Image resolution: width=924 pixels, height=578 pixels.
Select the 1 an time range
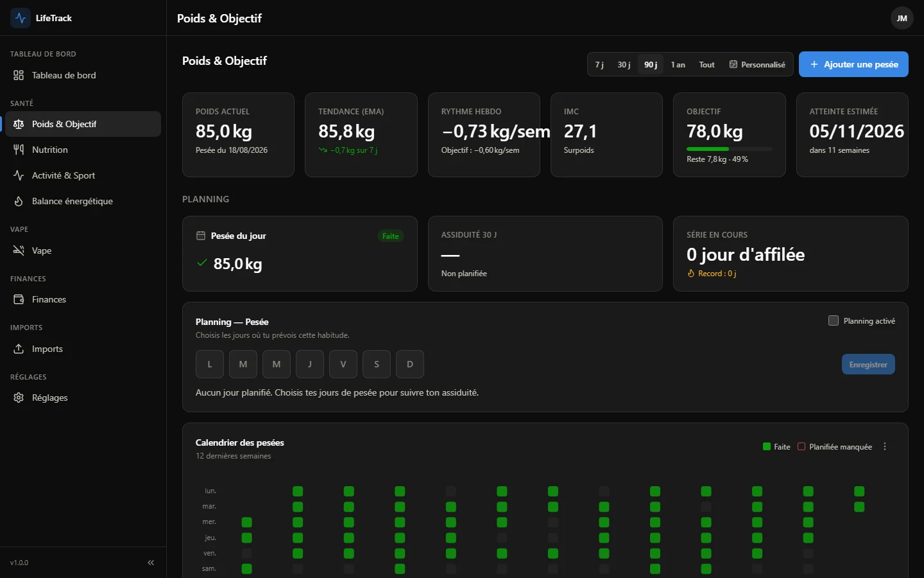pos(678,64)
